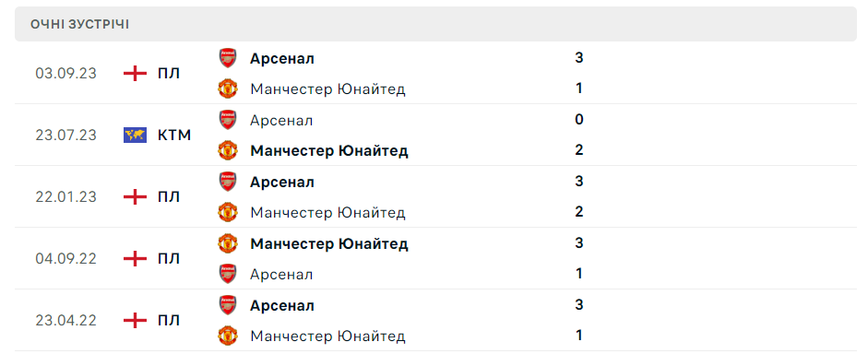
Task: Click England flag icon in 03.09.23 row
Action: pyautogui.click(x=135, y=73)
